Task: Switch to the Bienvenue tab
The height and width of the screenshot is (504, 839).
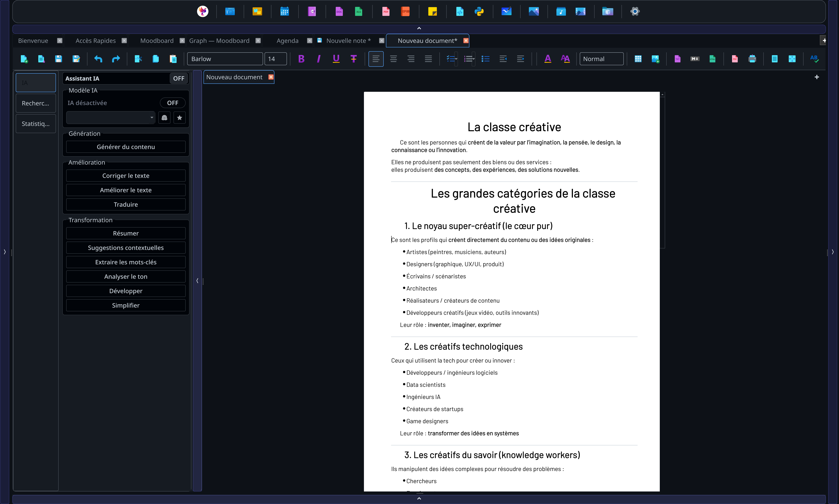Action: [33, 41]
